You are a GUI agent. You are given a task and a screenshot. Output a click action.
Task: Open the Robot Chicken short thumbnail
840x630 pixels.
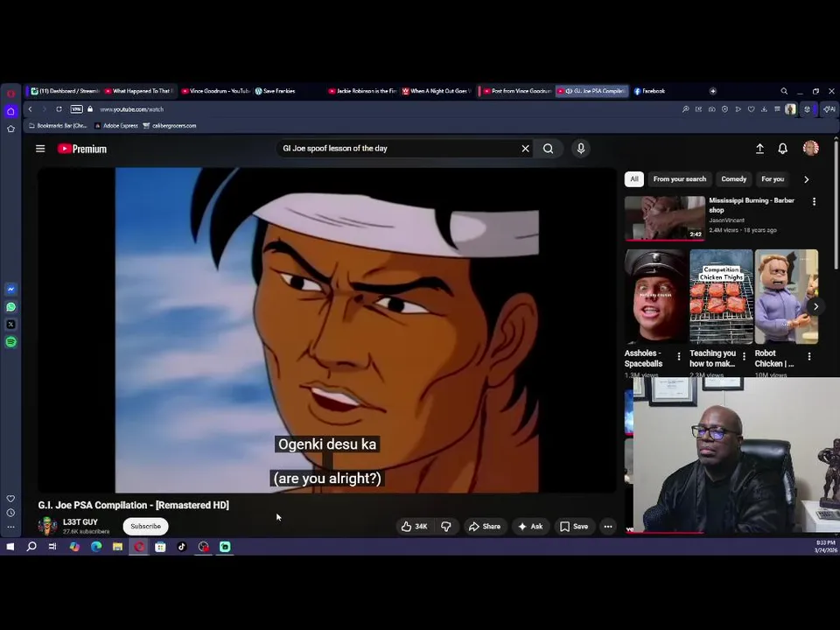(786, 297)
